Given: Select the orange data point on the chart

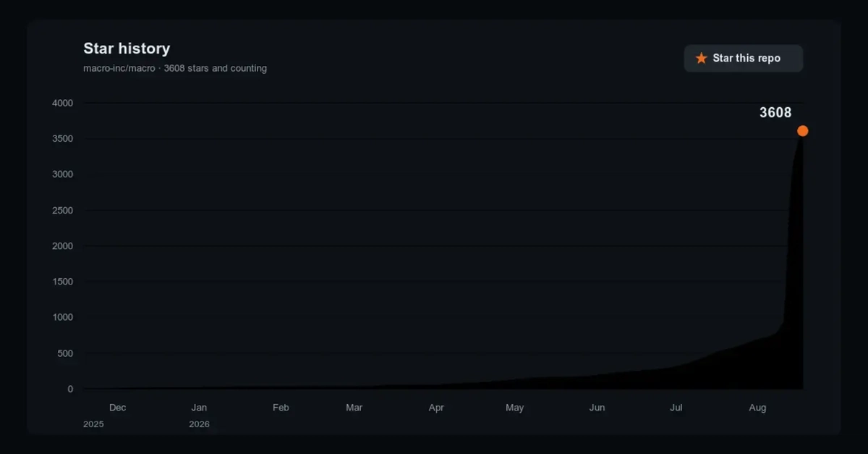Looking at the screenshot, I should pyautogui.click(x=802, y=131).
